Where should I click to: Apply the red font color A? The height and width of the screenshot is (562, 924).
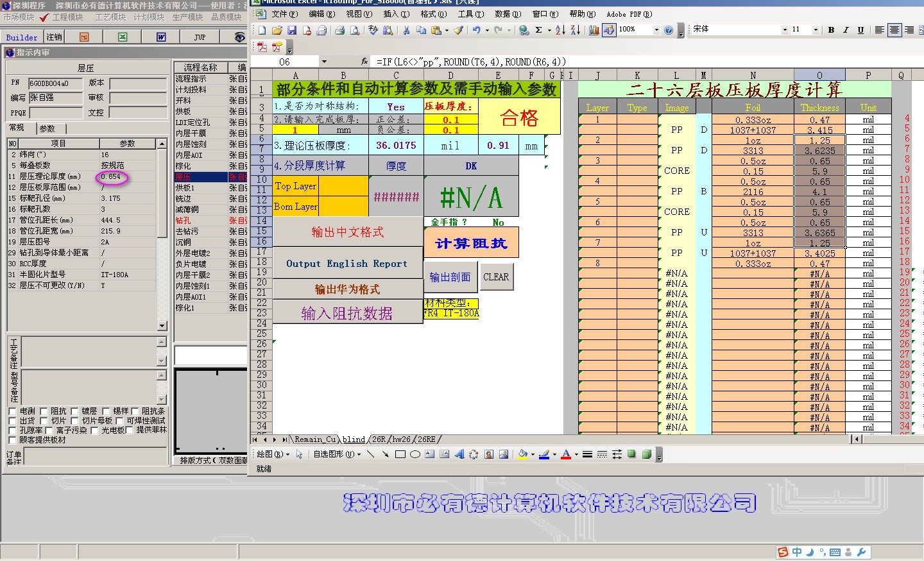point(566,454)
